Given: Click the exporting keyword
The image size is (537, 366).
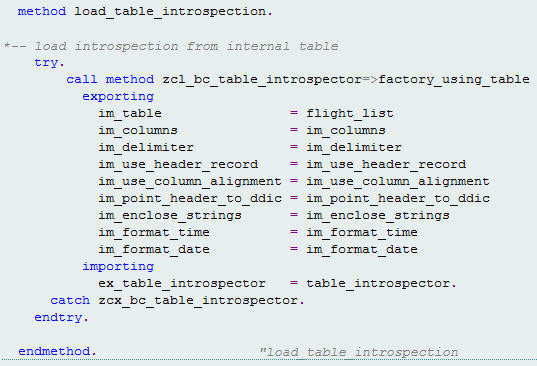Looking at the screenshot, I should (x=118, y=97).
